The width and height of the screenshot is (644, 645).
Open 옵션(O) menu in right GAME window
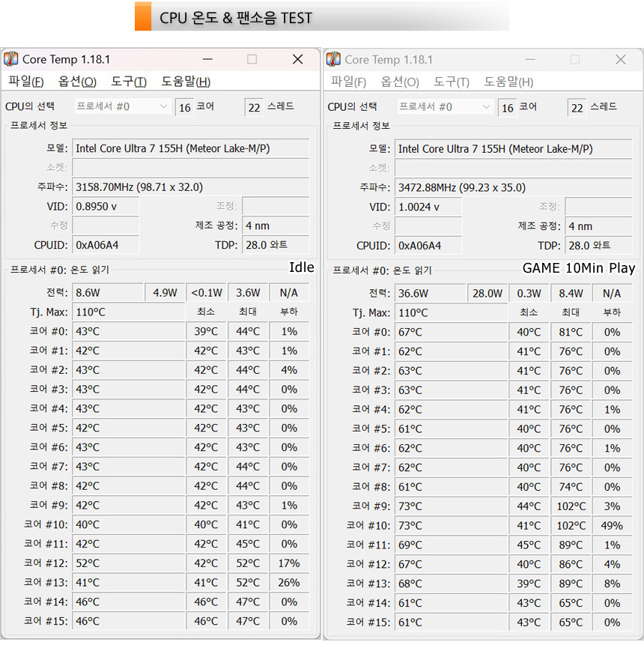point(400,82)
